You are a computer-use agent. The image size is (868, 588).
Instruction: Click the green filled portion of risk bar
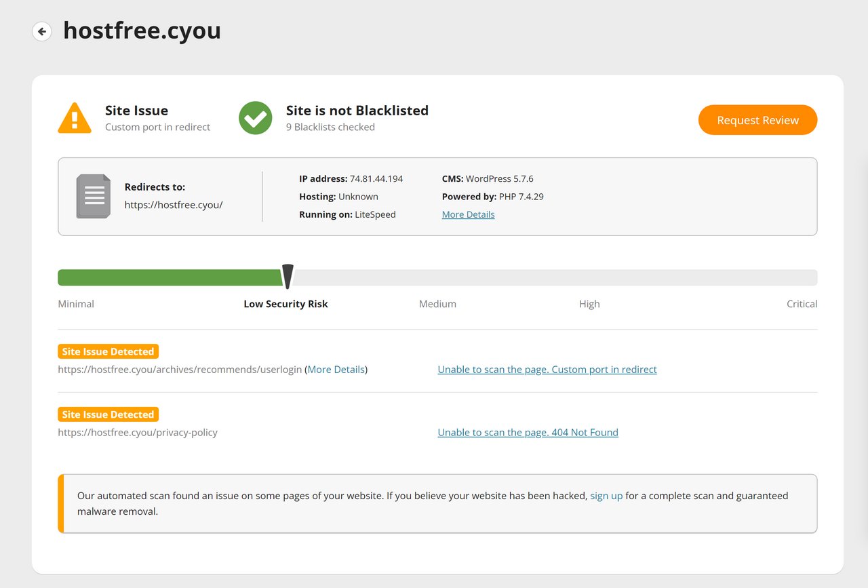pos(170,277)
